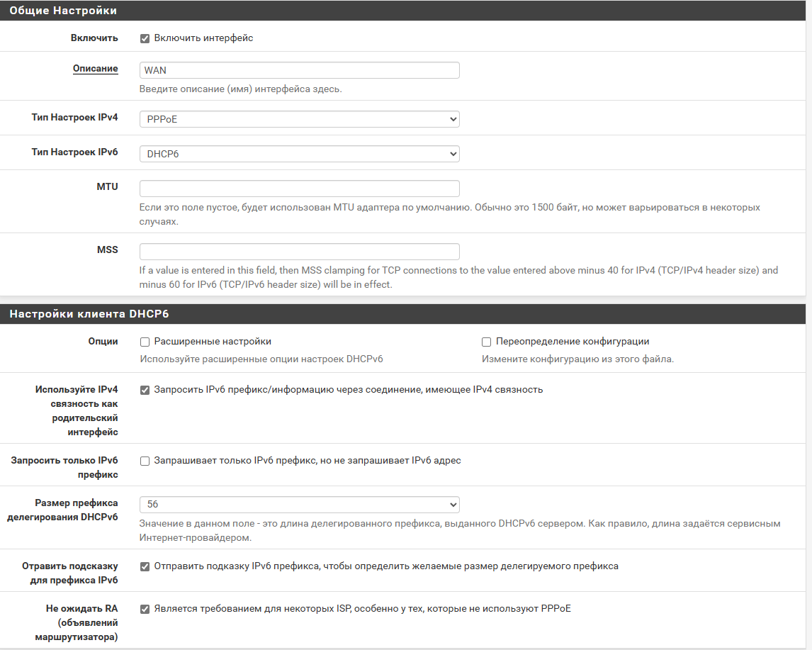Click the Включить интерфейс label text

(203, 38)
